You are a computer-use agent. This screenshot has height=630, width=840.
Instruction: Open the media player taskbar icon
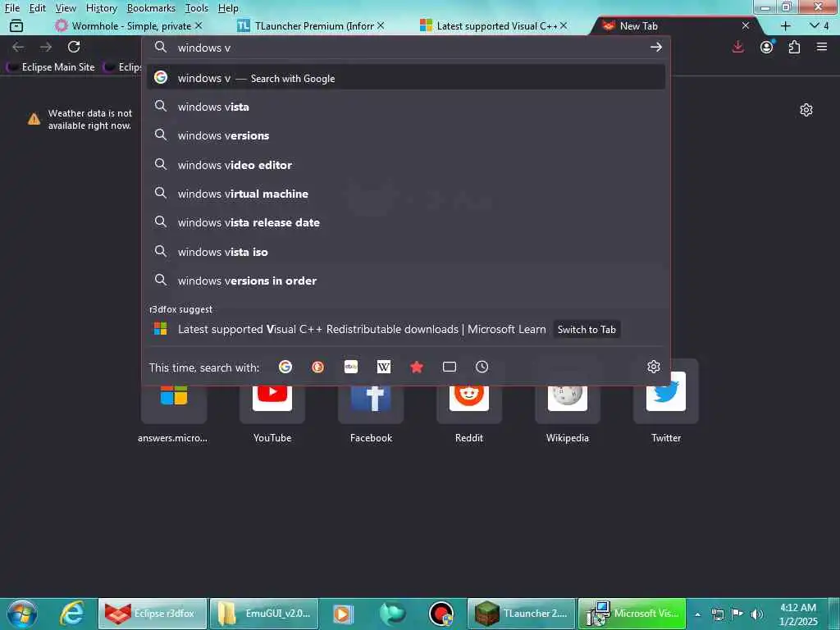click(343, 614)
